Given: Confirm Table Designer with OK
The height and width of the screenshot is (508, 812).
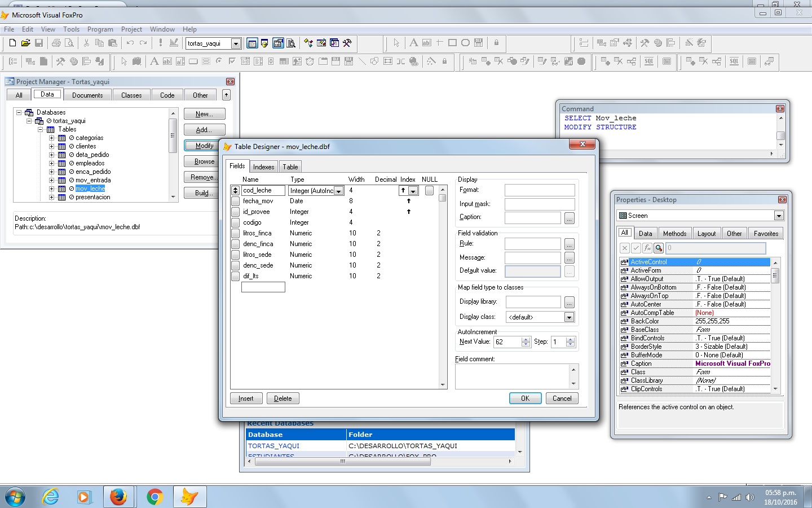Looking at the screenshot, I should point(525,398).
